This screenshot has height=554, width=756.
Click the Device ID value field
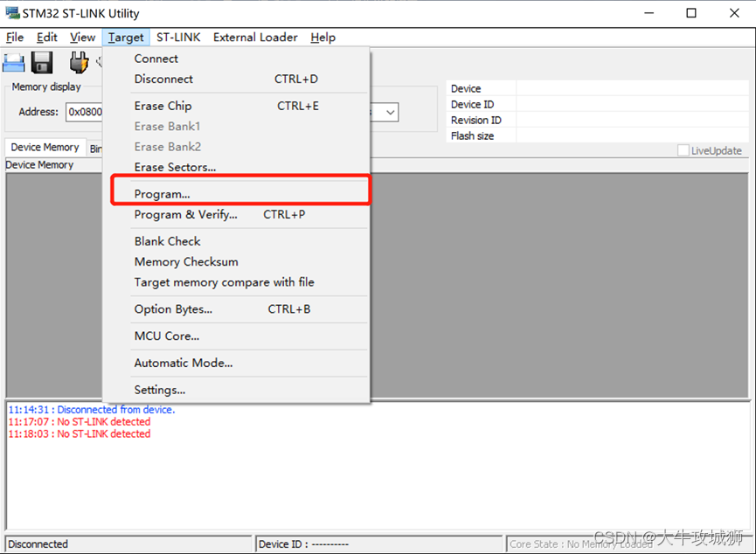pos(632,104)
